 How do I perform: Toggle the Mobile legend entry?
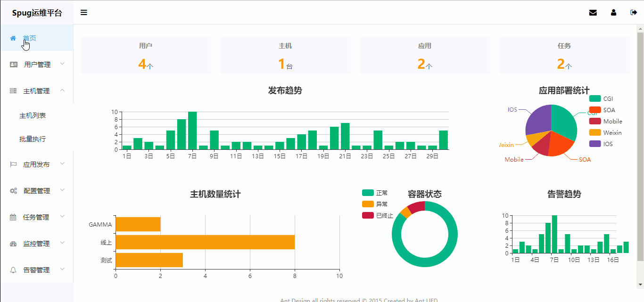606,121
